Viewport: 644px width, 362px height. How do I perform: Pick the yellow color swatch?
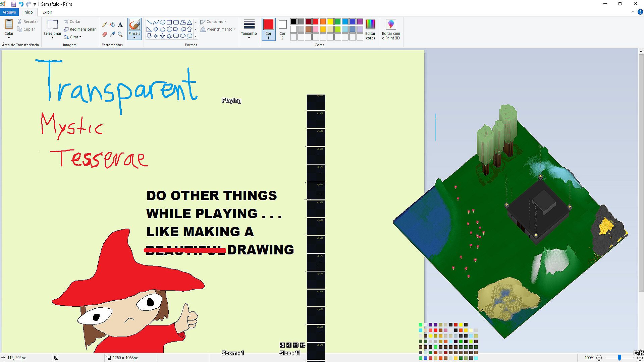(330, 21)
